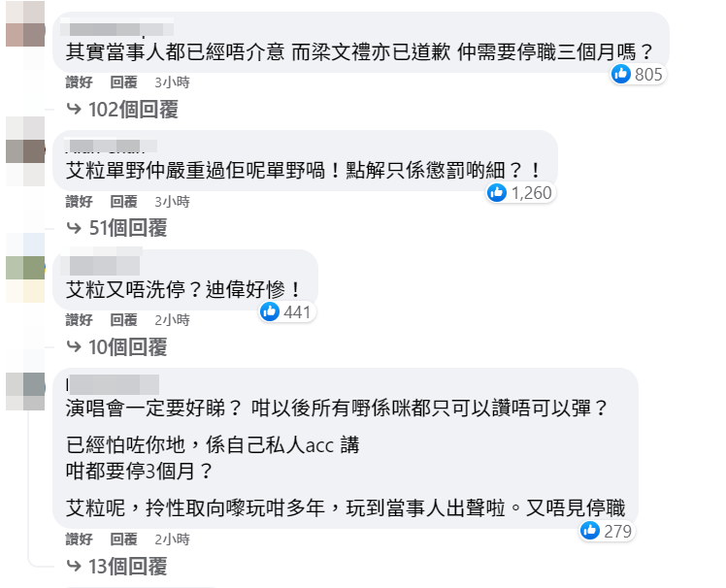Reply to the 1,260-like comment
The height and width of the screenshot is (588, 726).
(x=123, y=202)
